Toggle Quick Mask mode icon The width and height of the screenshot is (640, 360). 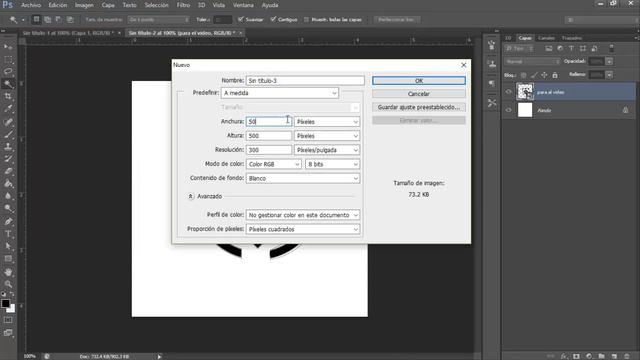[8, 320]
